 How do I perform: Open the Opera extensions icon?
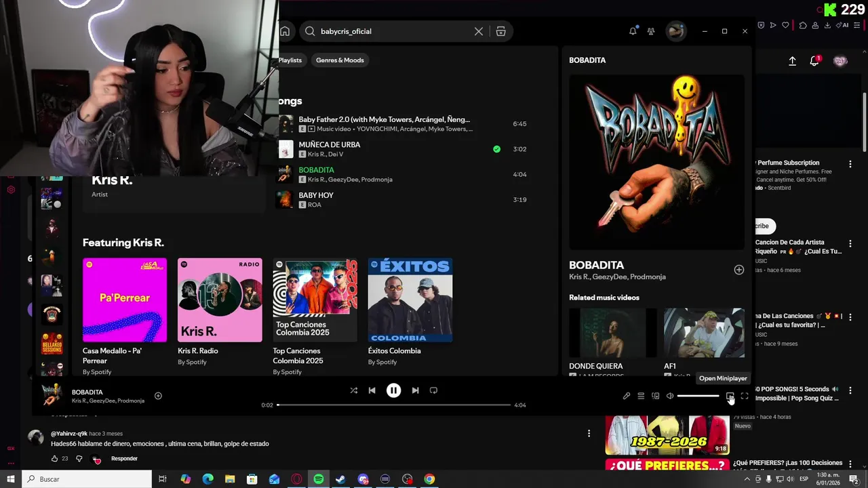[803, 25]
